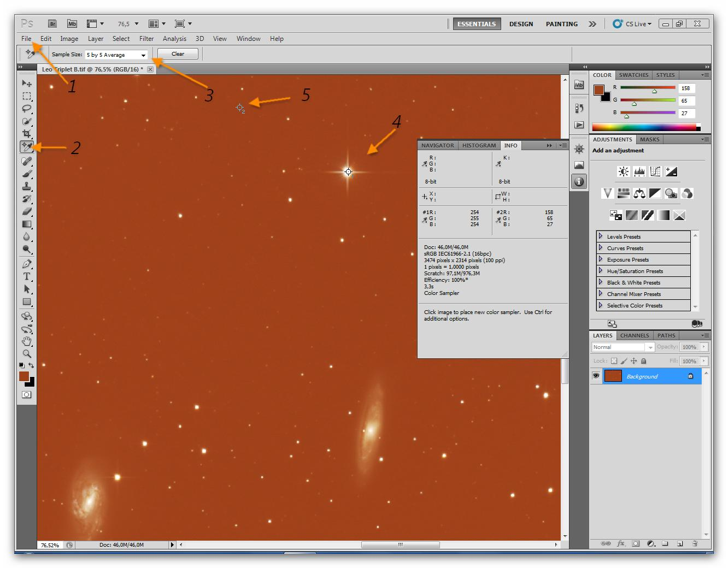The height and width of the screenshot is (568, 728).
Task: Toggle lock image pixels brush icon
Action: (624, 361)
